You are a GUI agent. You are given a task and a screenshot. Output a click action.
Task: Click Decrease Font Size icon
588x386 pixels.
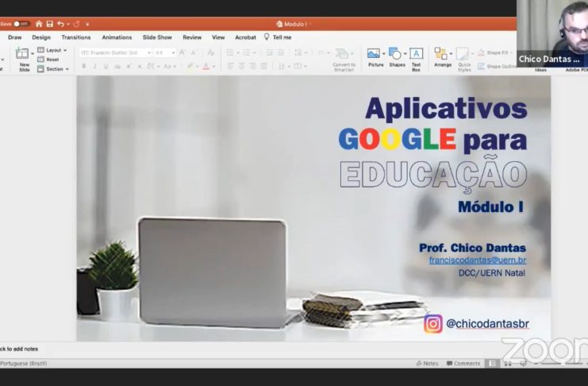pyautogui.click(x=194, y=53)
